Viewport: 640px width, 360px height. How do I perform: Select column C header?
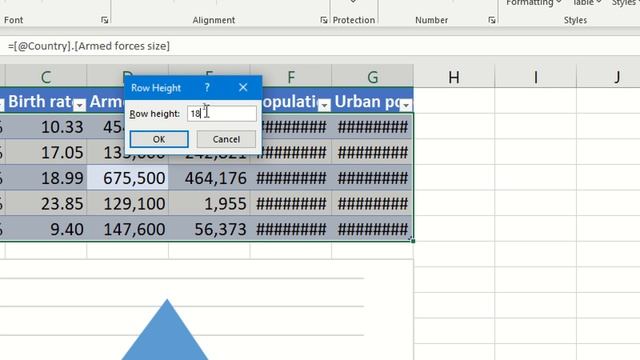(46, 76)
